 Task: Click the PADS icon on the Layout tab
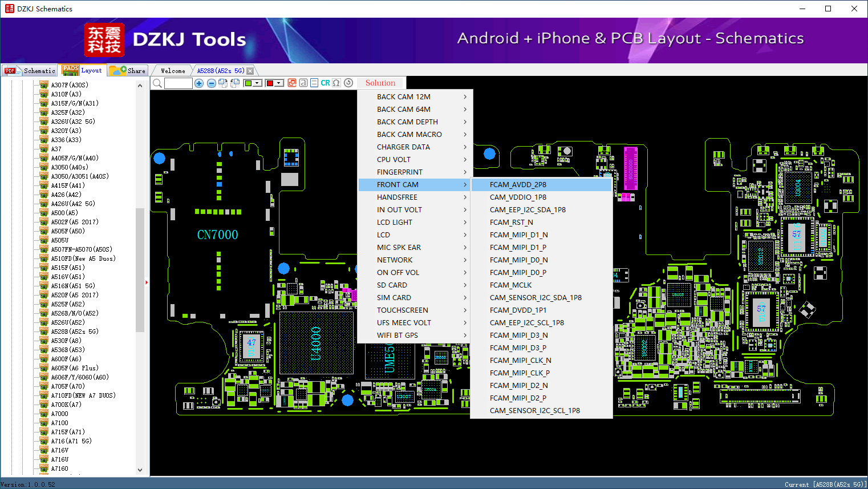tap(71, 70)
